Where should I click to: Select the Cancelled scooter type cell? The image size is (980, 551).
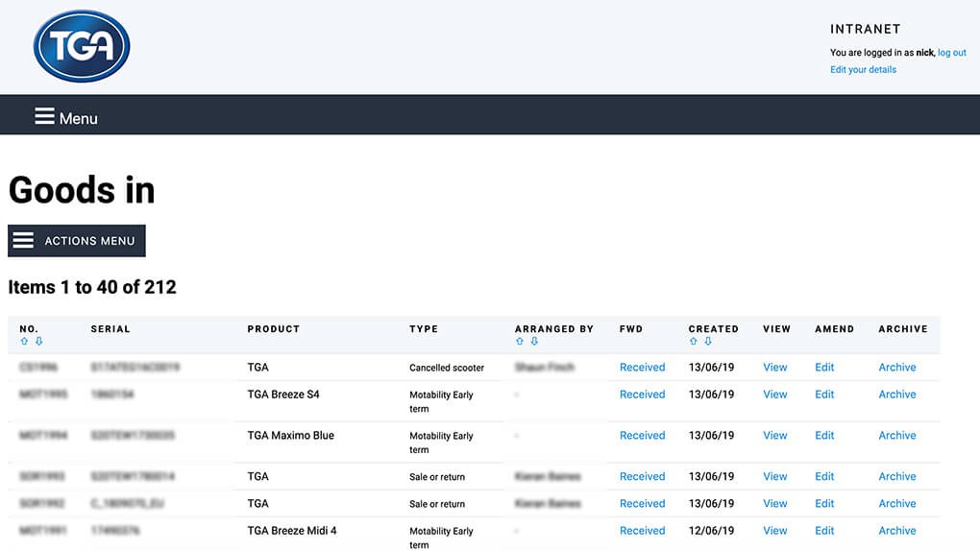coord(446,368)
